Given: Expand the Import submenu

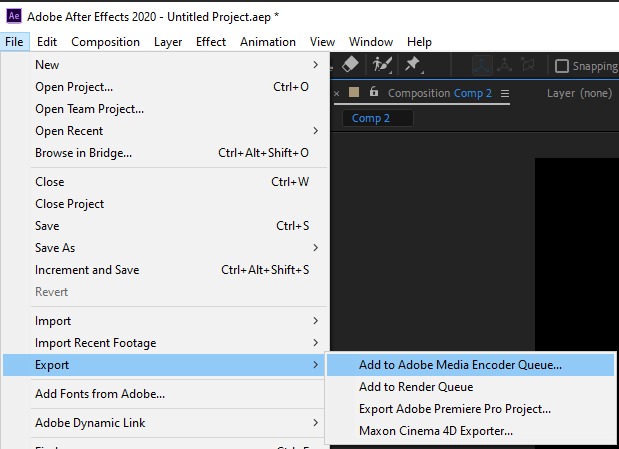Looking at the screenshot, I should pyautogui.click(x=166, y=321).
